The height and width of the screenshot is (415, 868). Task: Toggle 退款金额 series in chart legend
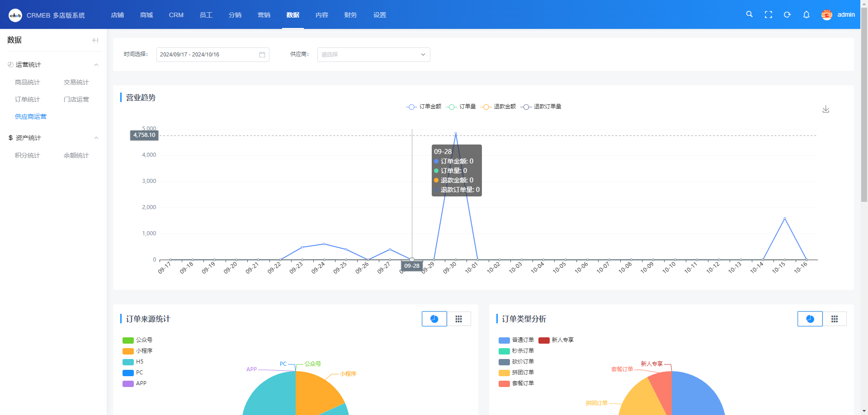(498, 107)
